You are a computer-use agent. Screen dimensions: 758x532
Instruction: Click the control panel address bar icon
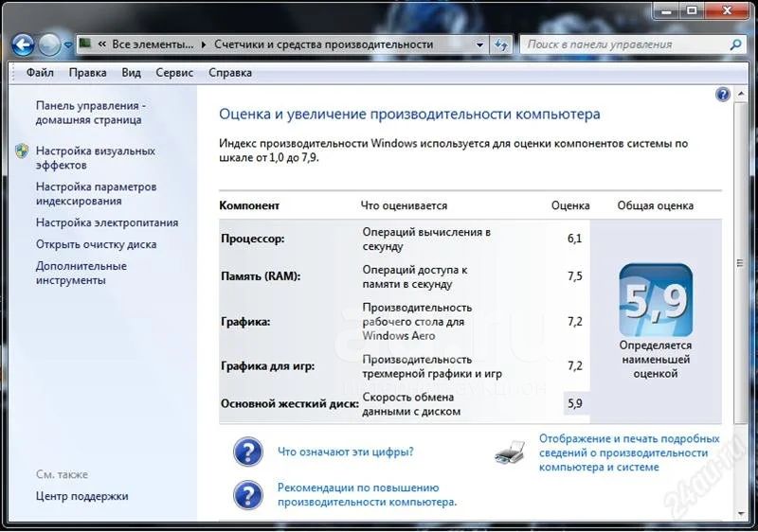click(x=85, y=44)
